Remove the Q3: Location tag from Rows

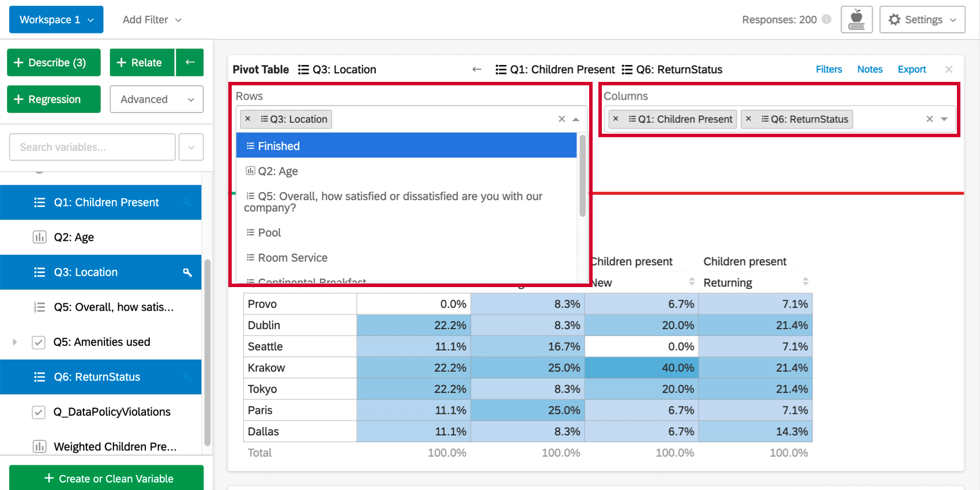click(248, 119)
